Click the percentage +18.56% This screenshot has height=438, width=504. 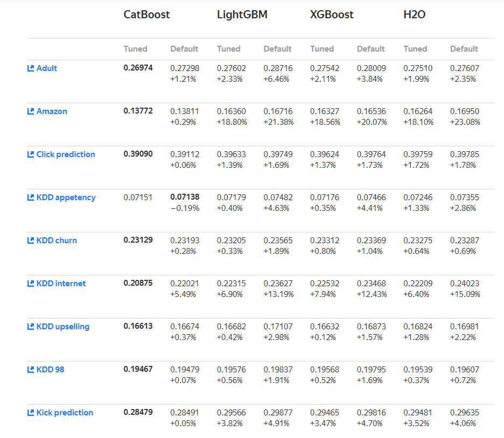point(325,122)
